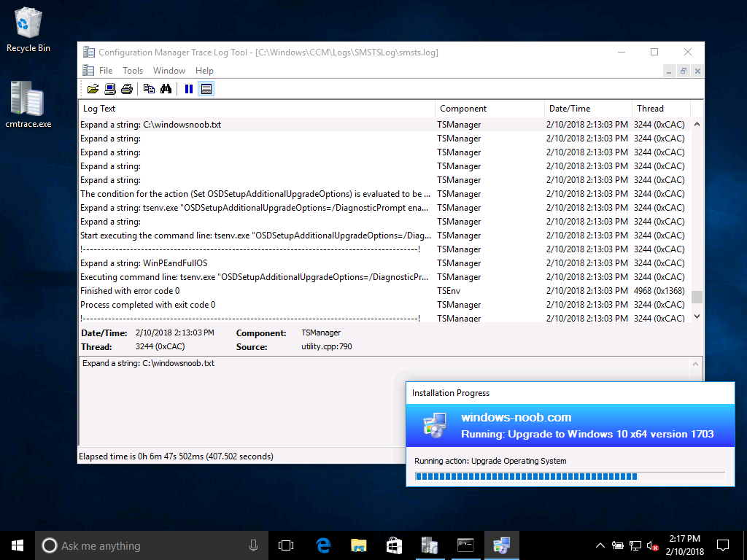Screen dimensions: 747x560
Task: Click scroll up arrow of log list
Action: [697, 124]
